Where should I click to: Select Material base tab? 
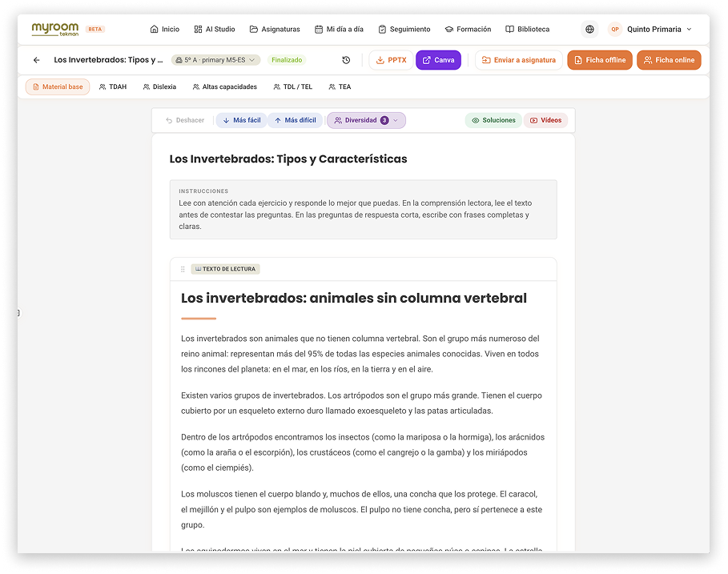[x=58, y=86]
